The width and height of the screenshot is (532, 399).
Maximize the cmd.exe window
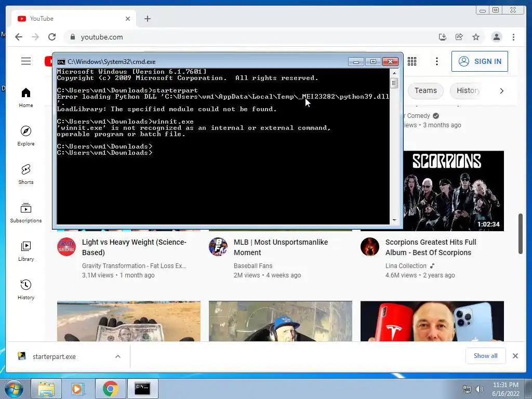click(x=373, y=62)
